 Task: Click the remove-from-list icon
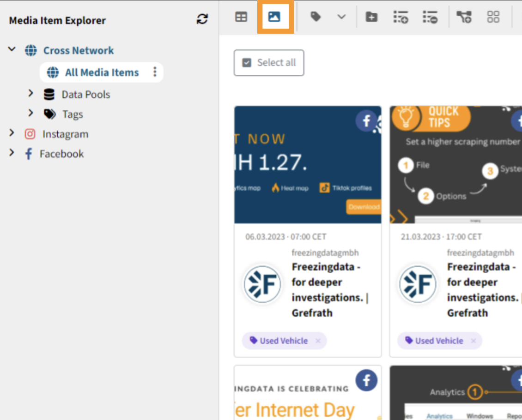(x=430, y=17)
